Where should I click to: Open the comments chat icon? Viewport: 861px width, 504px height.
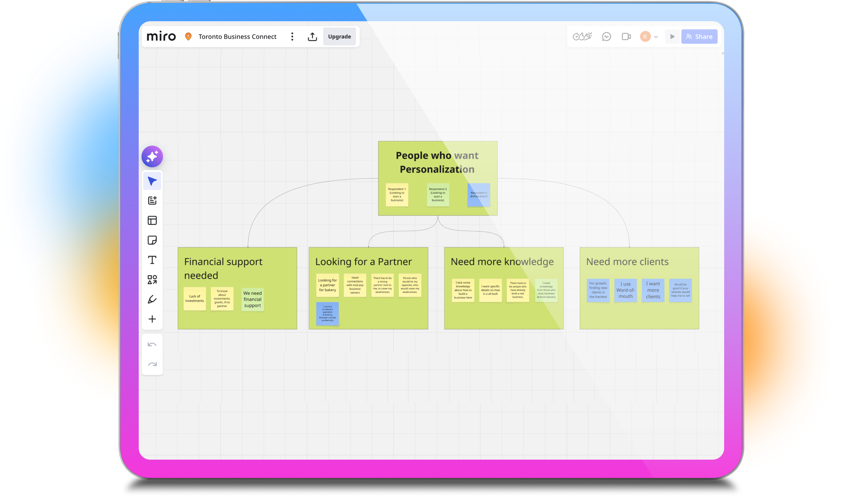pos(606,37)
